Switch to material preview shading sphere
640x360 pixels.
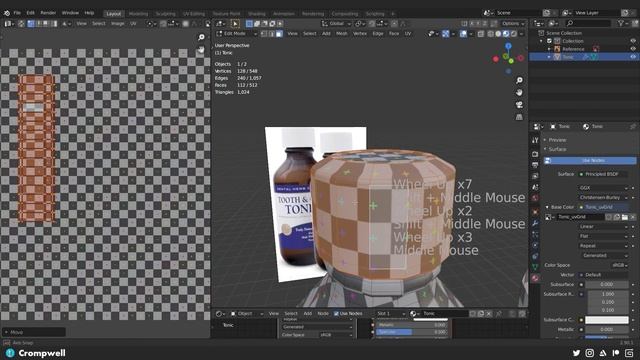506,34
